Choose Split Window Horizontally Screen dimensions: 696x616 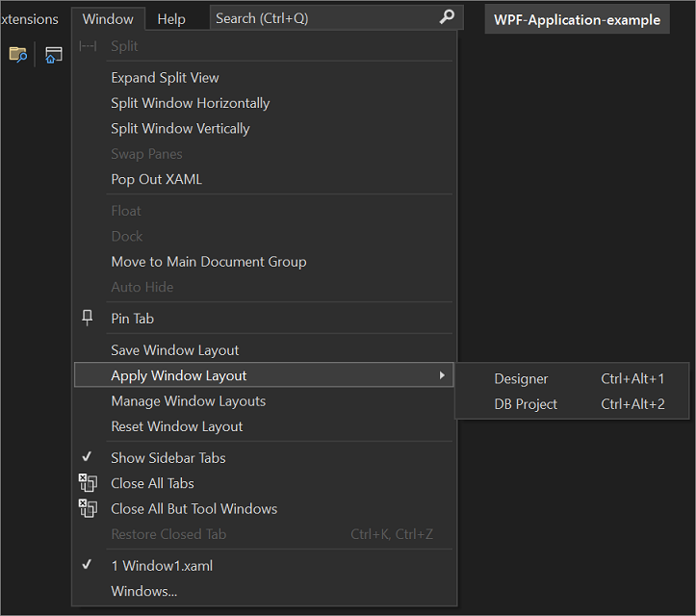190,103
